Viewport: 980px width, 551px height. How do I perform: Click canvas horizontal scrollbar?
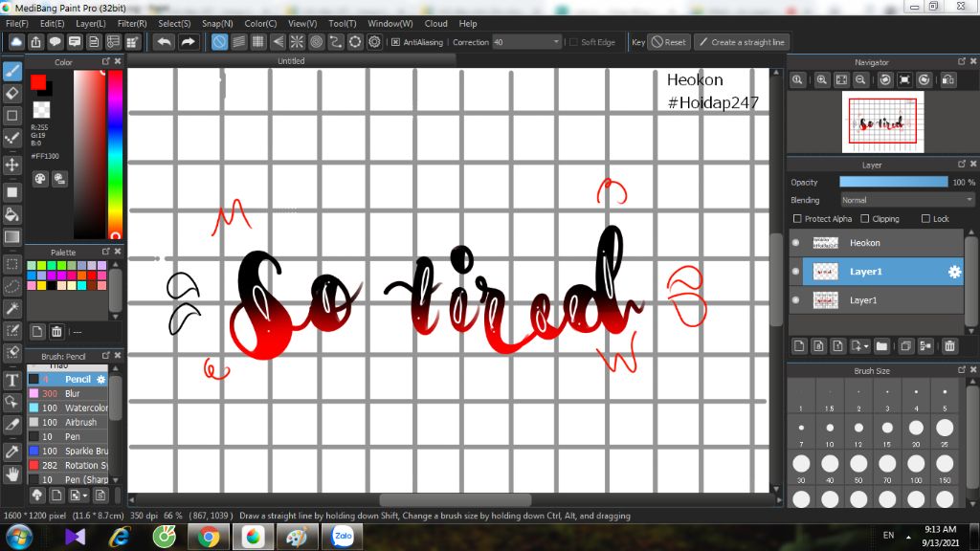click(x=455, y=499)
